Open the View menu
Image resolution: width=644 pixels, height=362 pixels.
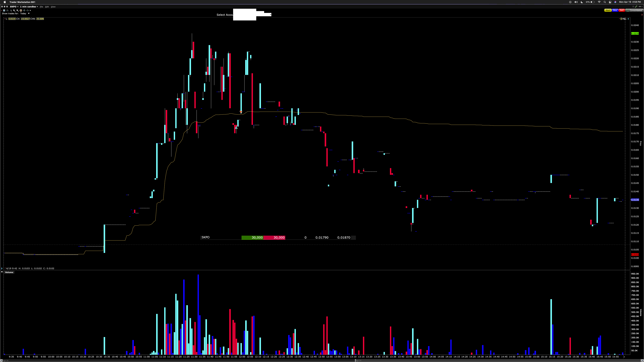click(53, 7)
